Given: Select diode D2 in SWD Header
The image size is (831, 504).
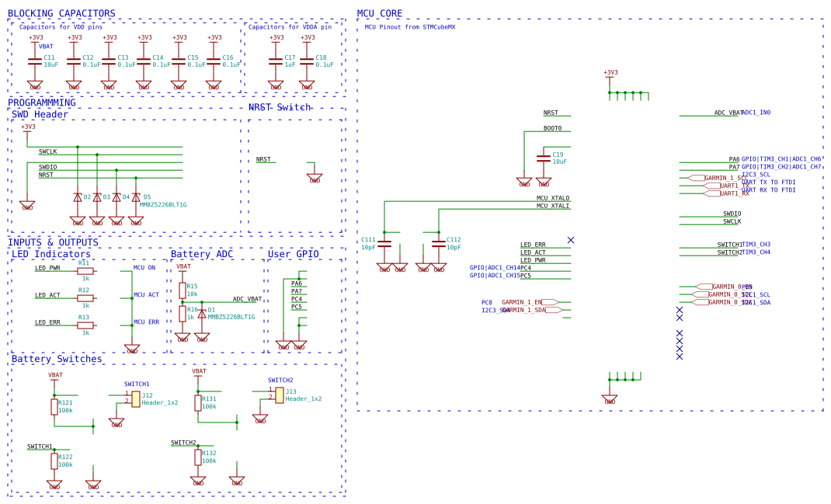Looking at the screenshot, I should coord(78,197).
